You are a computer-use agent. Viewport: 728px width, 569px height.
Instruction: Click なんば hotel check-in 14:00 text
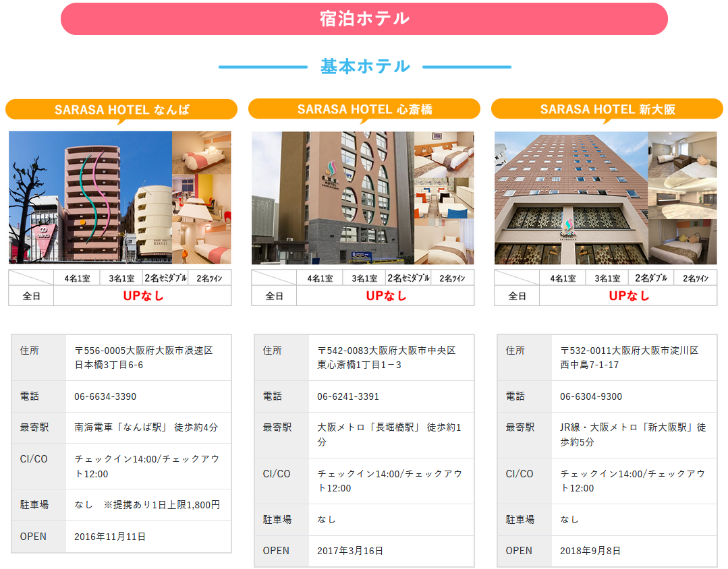click(147, 466)
